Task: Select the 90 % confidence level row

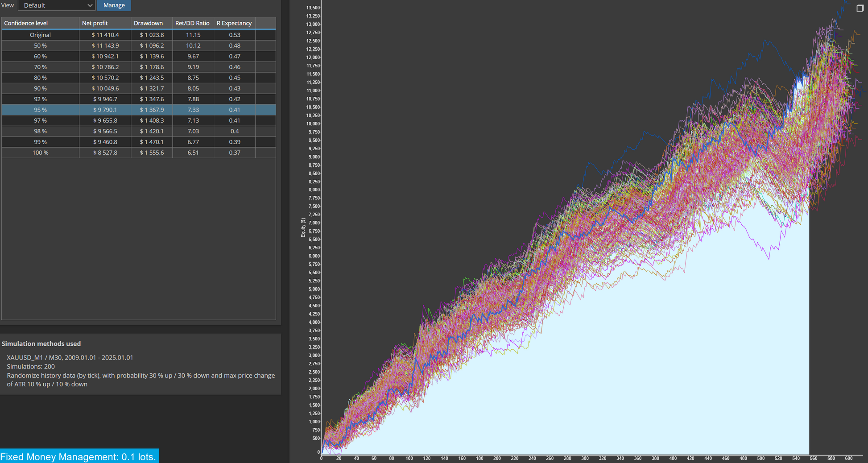Action: point(139,88)
